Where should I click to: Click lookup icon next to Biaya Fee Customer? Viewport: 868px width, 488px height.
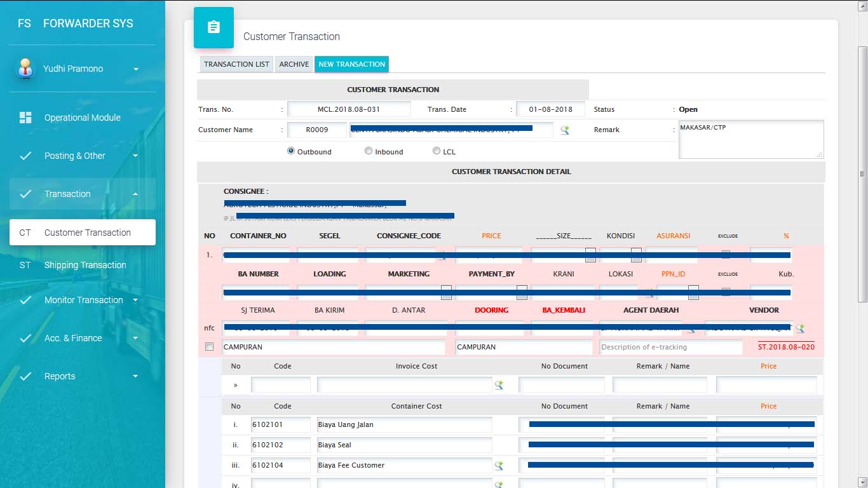[499, 466]
